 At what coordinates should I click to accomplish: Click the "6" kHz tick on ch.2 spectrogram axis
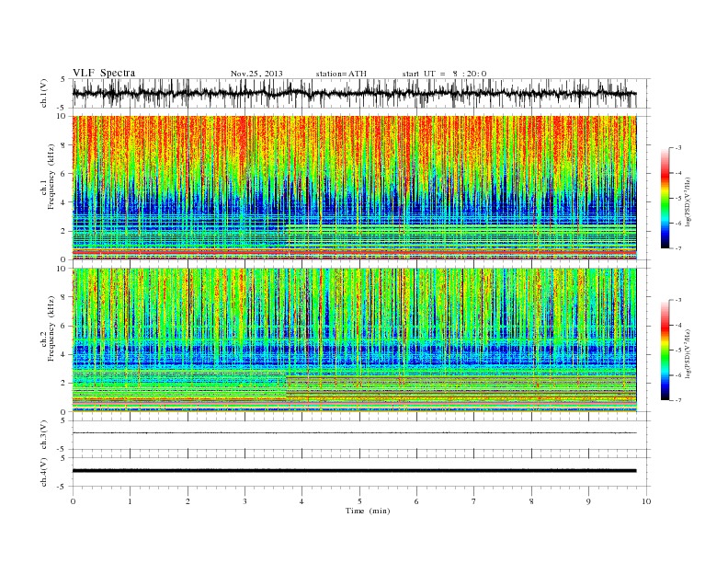click(x=64, y=326)
